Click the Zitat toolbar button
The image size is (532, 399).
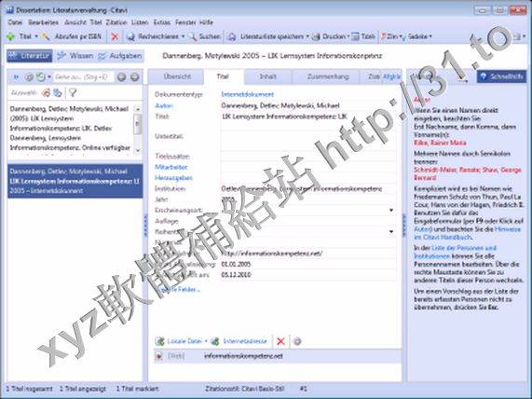pyautogui.click(x=389, y=36)
